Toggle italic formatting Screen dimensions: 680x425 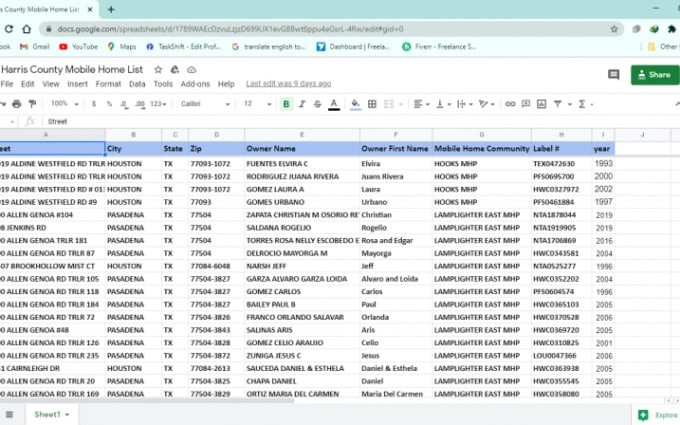[302, 104]
